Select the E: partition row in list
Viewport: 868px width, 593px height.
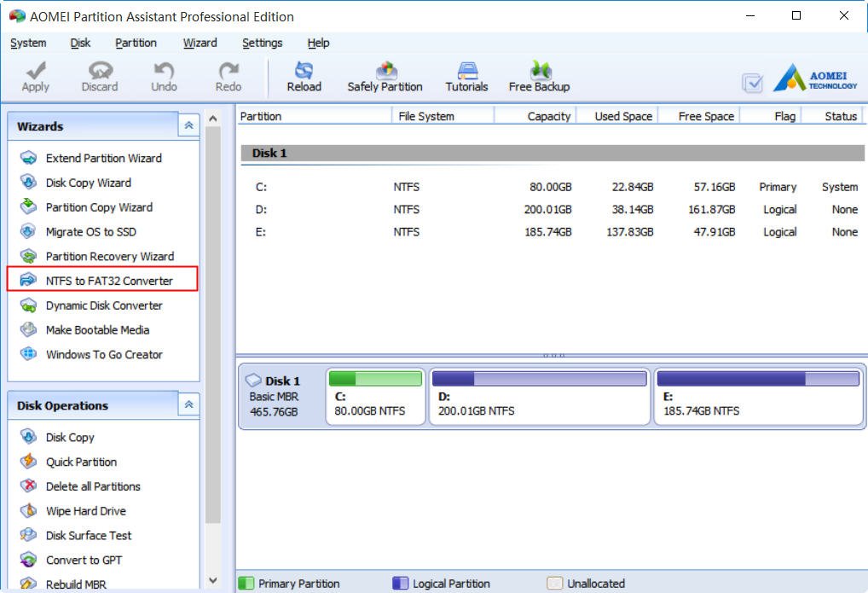click(x=552, y=232)
